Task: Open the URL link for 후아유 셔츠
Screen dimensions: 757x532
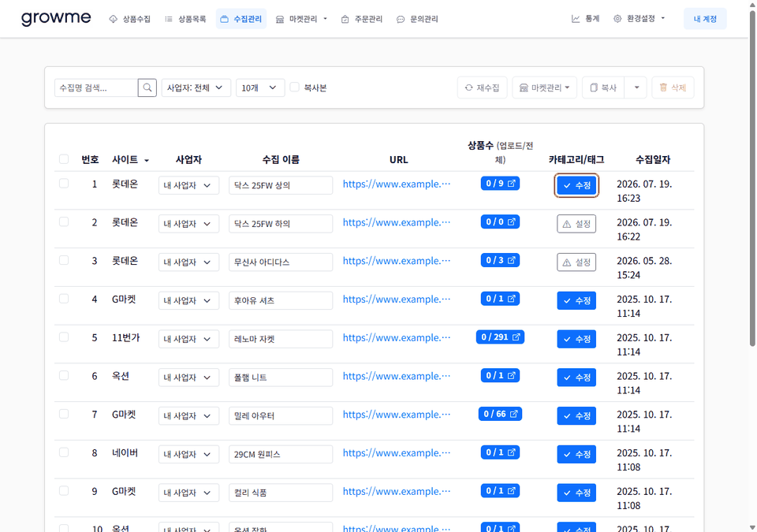Action: click(397, 299)
